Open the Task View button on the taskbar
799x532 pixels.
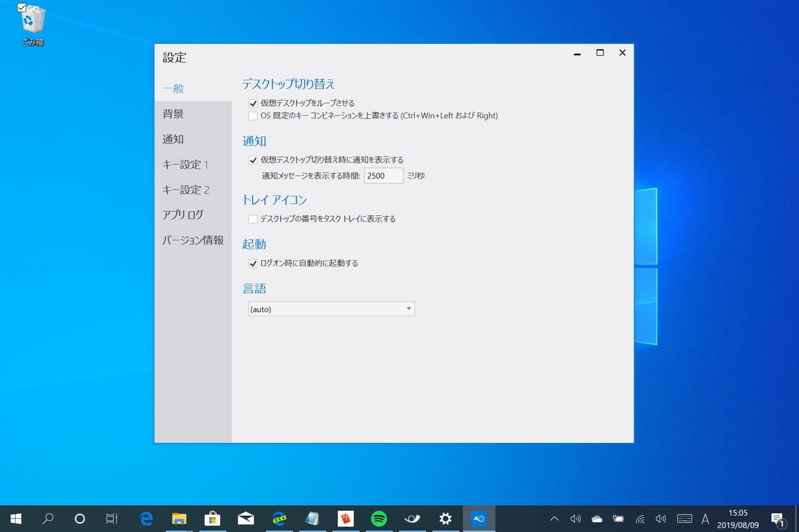click(x=110, y=518)
